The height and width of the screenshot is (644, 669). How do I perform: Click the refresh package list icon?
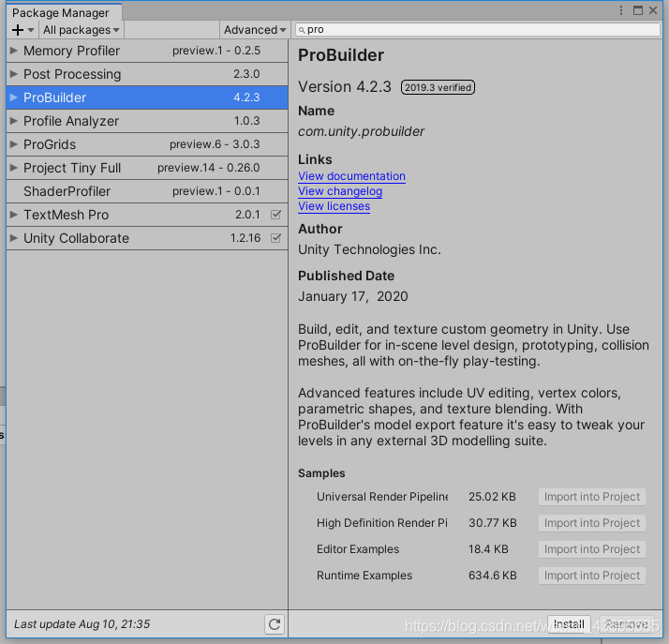274,624
